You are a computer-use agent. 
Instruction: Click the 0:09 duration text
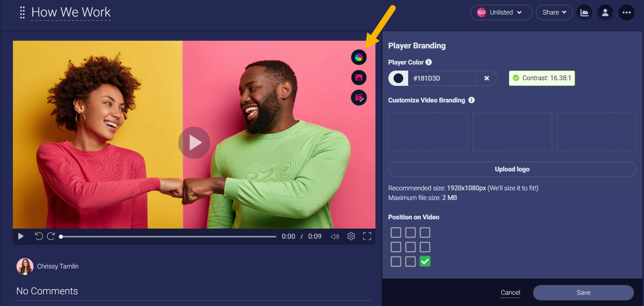tap(315, 236)
